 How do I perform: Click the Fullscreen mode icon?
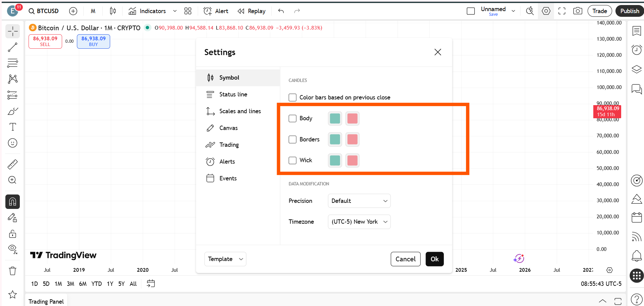click(x=562, y=11)
